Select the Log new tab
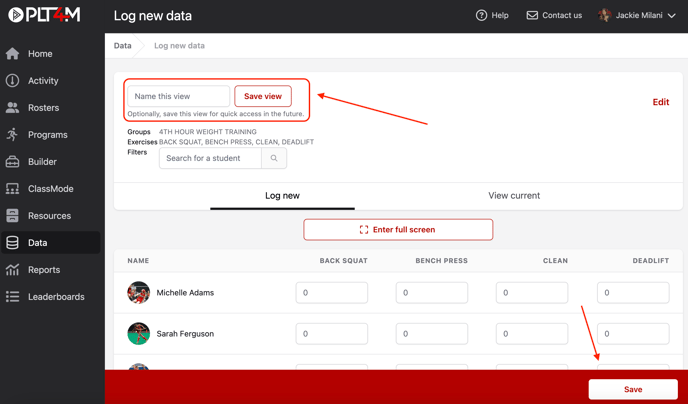 point(282,196)
